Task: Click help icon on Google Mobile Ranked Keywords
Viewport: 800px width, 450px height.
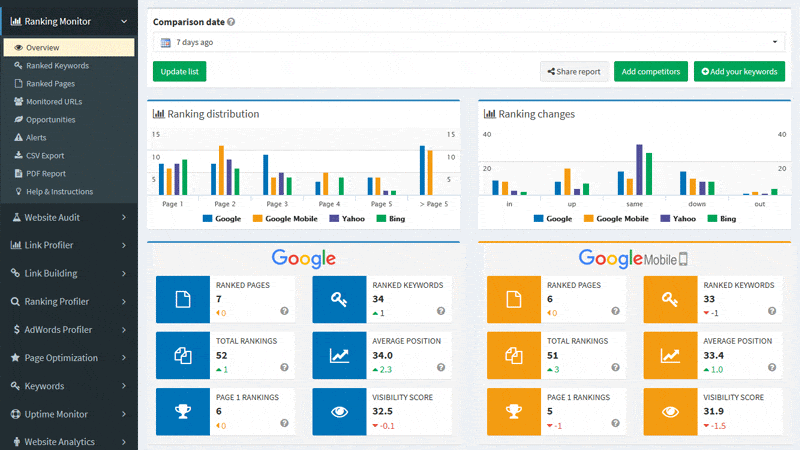Action: [x=772, y=311]
